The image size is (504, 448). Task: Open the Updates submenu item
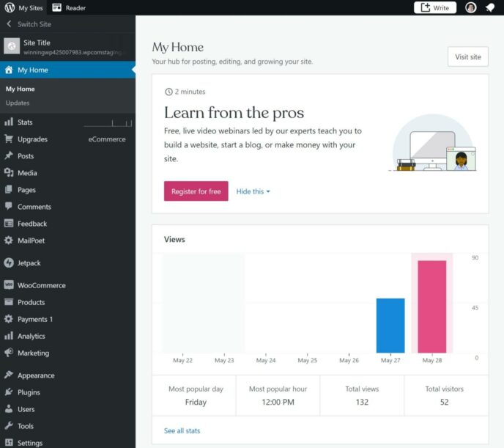(18, 103)
